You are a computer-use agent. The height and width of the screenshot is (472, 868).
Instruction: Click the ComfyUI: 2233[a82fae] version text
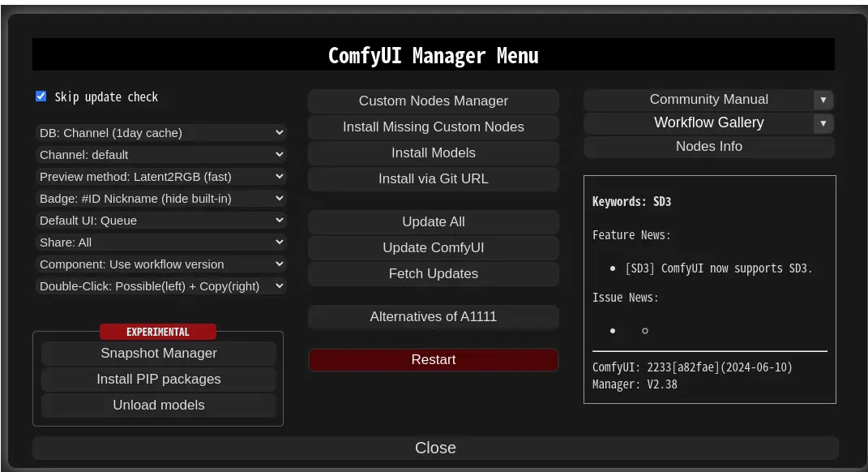[692, 367]
